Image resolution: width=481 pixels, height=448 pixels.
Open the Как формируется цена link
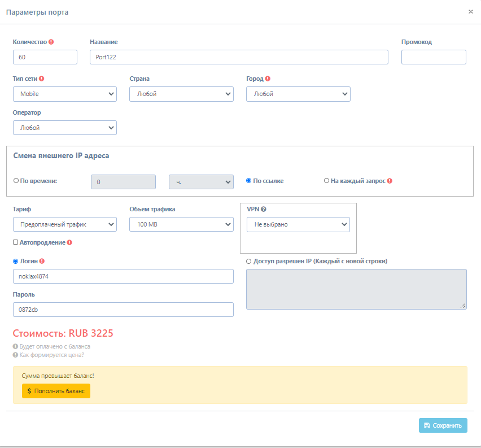[x=51, y=355]
